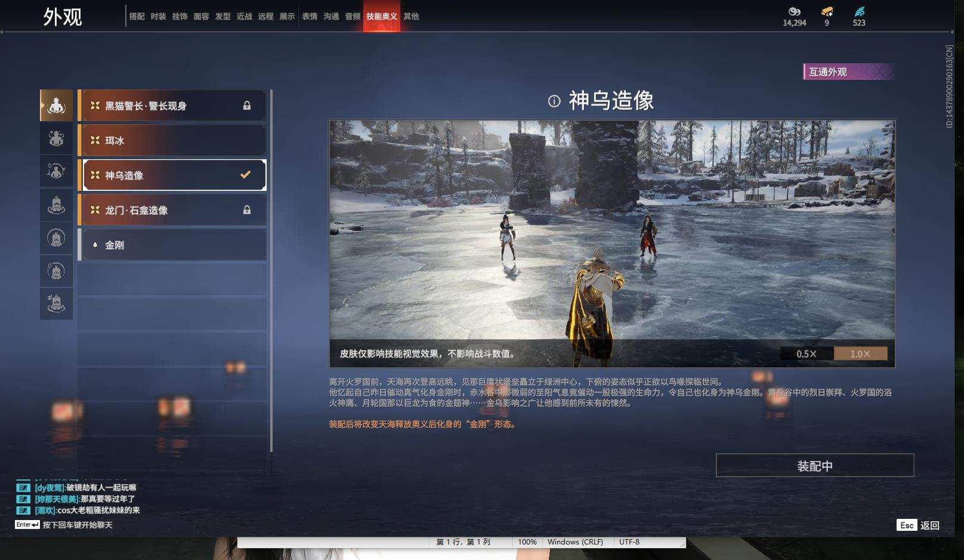
Task: Select the 技能奥义 tab
Action: pos(382,16)
